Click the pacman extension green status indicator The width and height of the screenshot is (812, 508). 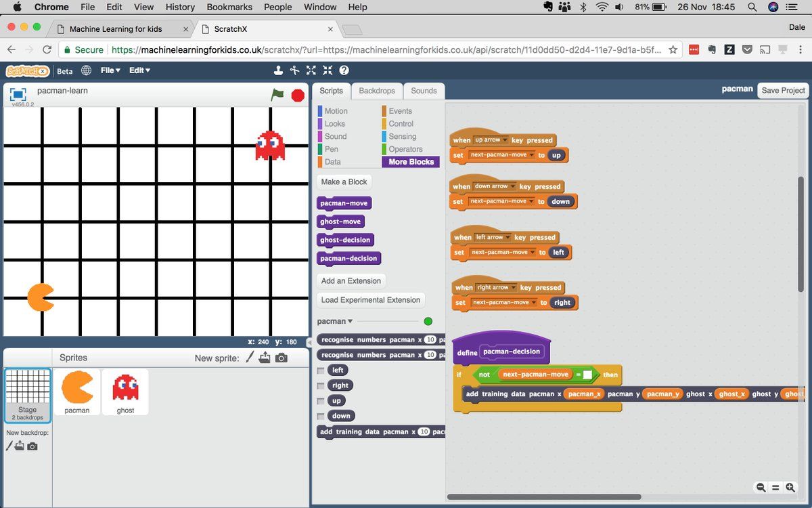(428, 321)
